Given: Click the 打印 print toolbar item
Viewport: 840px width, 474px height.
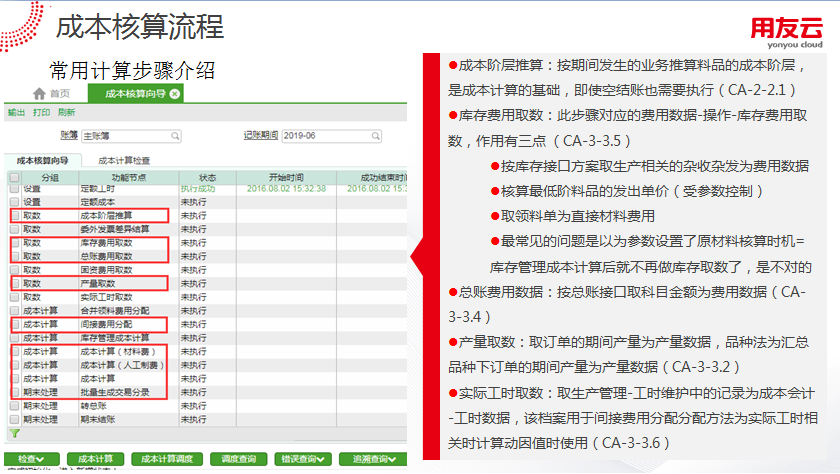Looking at the screenshot, I should (41, 113).
